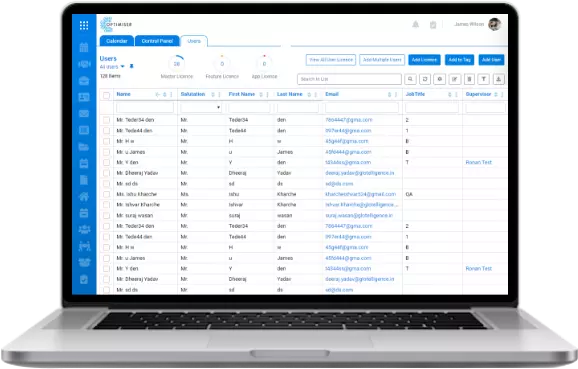Switch to the Calendar tab
Image resolution: width=578 pixels, height=369 pixels.
[116, 41]
